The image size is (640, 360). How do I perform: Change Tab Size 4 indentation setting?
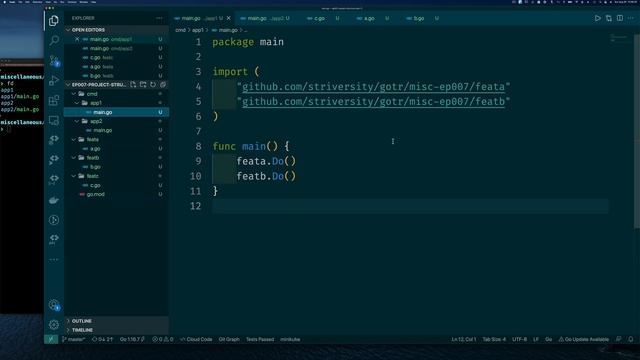(494, 339)
